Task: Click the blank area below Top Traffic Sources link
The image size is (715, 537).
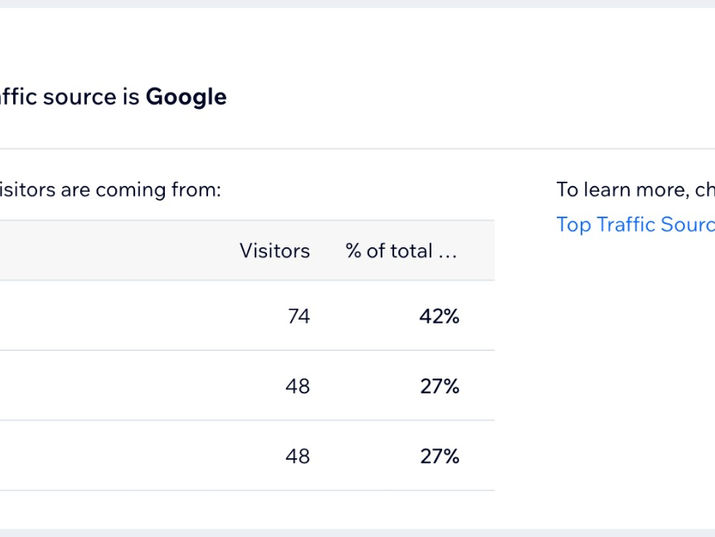Action: point(636,365)
